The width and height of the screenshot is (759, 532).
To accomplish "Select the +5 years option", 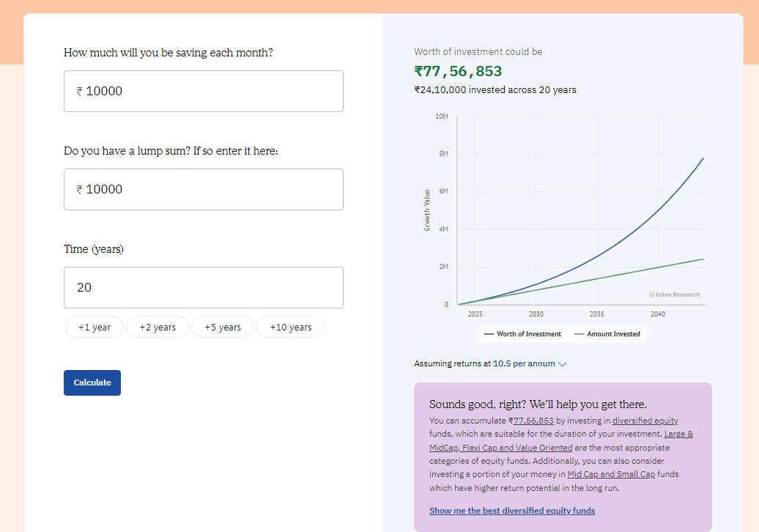I will click(x=222, y=328).
